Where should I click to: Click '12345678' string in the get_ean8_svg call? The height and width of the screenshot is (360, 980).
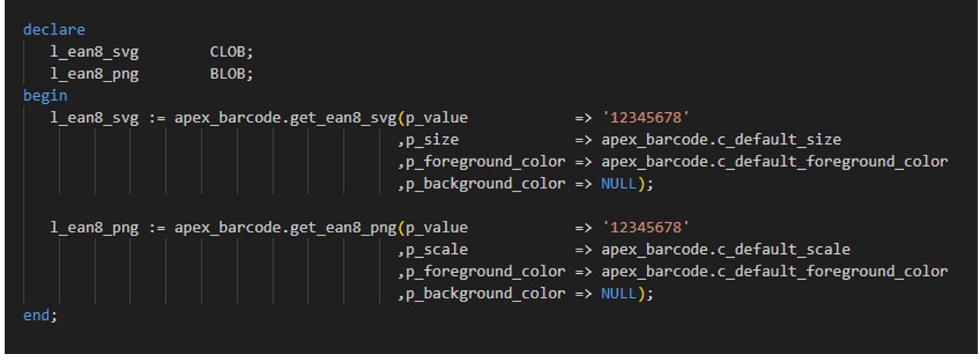point(646,118)
